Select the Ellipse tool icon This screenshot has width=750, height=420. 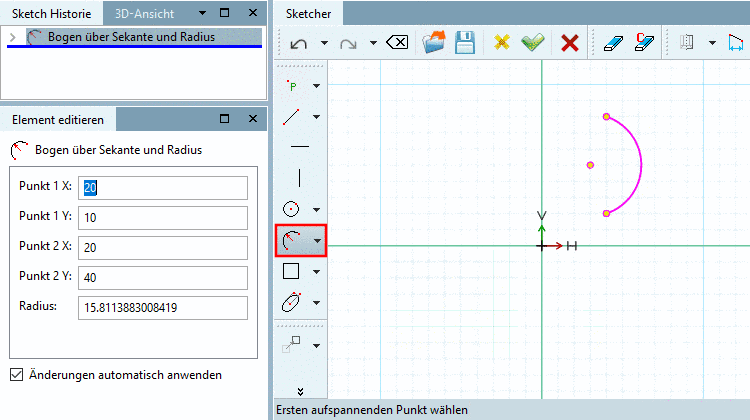[291, 302]
